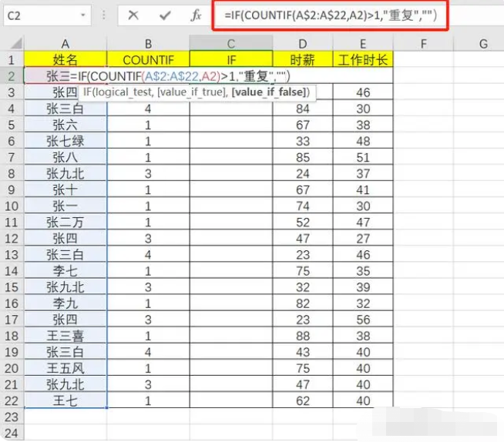Screen dimensions: 504x442
Task: Click the yellow 工作时长 header cell
Action: pos(363,59)
